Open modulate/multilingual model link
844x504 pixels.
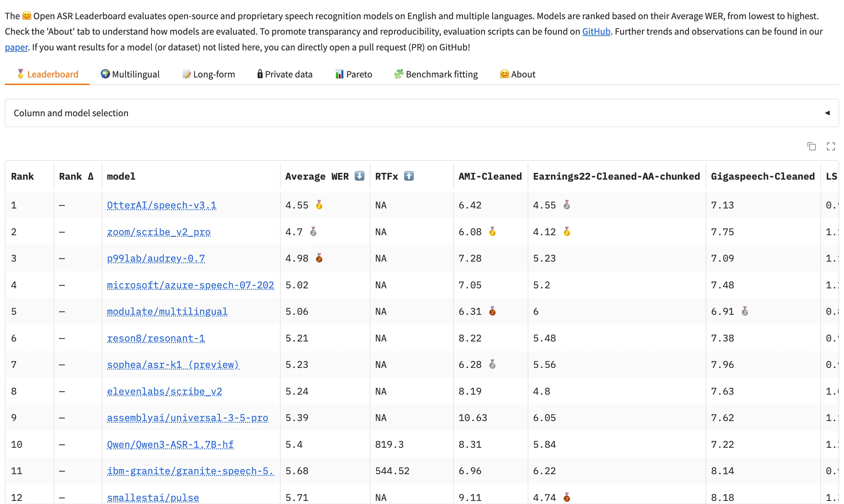tap(167, 311)
